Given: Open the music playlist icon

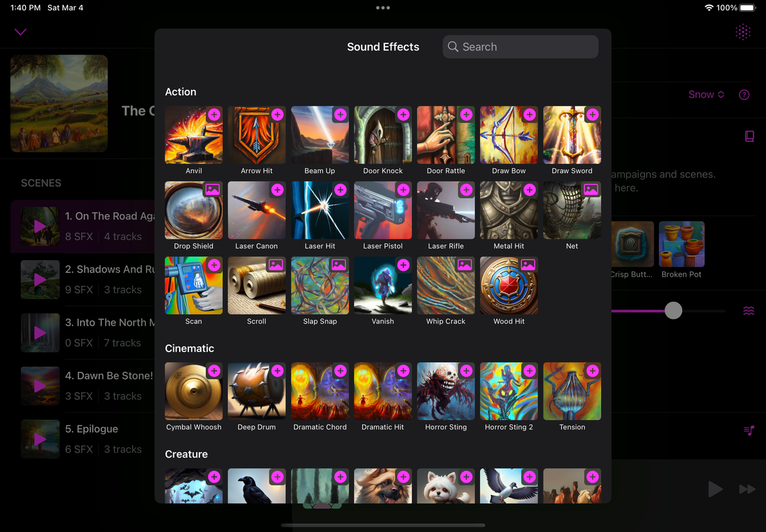Looking at the screenshot, I should click(x=748, y=431).
